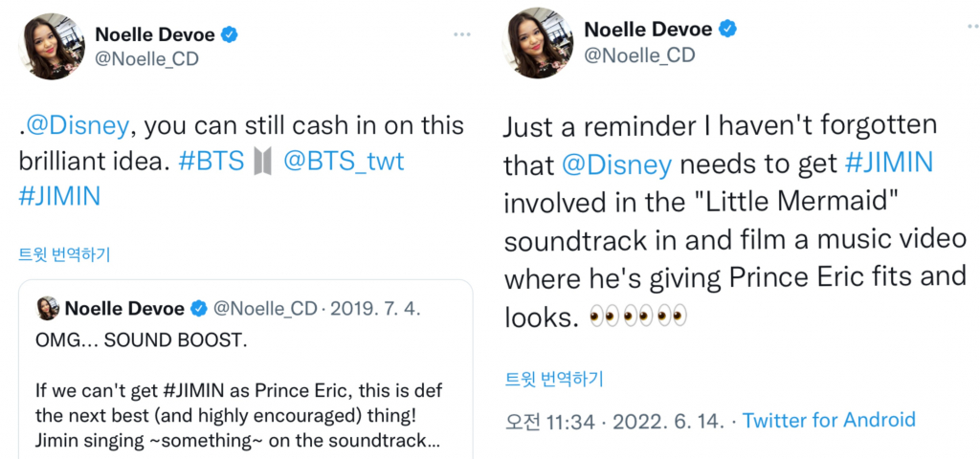The image size is (980, 459).
Task: Click the Noelle Devoe name on left tweet
Action: 153,34
